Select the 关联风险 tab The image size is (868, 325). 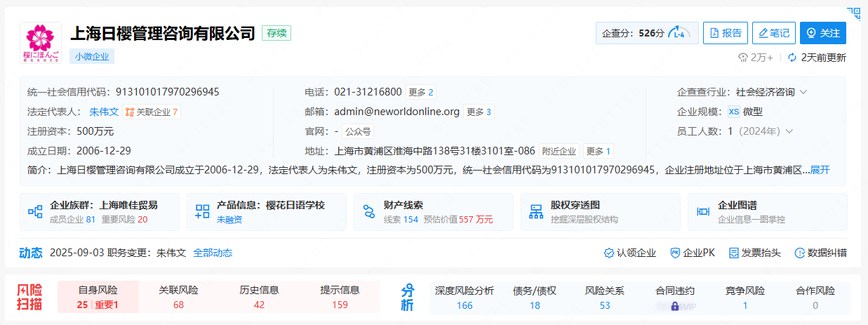pyautogui.click(x=178, y=297)
